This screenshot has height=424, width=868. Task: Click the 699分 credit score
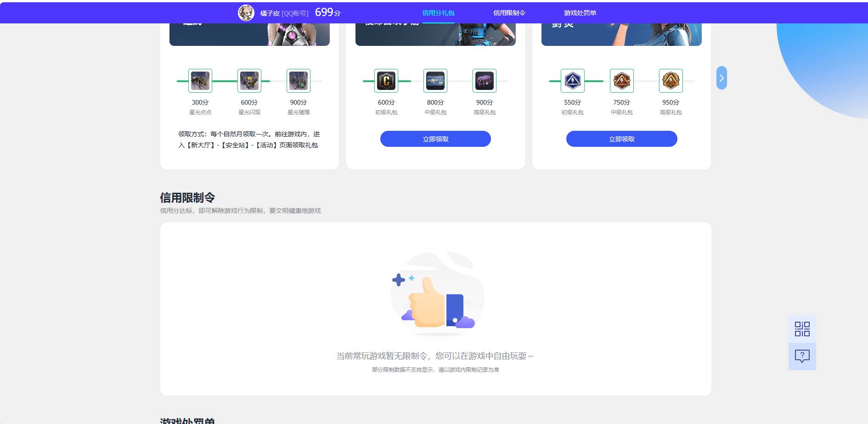tap(328, 12)
